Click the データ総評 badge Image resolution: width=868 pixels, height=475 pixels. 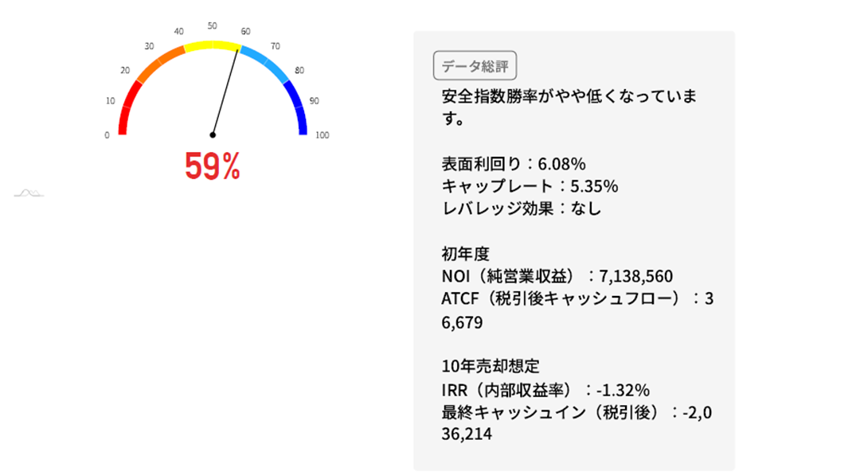tap(475, 67)
